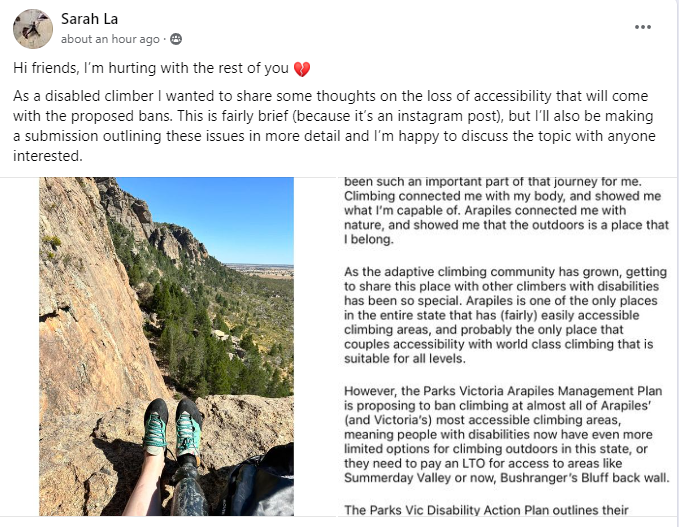The height and width of the screenshot is (527, 679).
Task: Click Sarah La's round profile picture
Action: [33, 29]
